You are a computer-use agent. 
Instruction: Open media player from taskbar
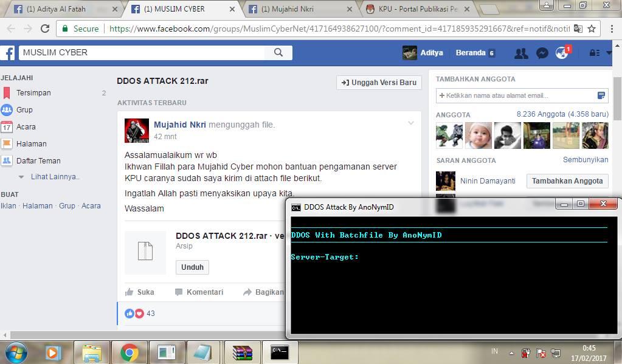pos(53,352)
